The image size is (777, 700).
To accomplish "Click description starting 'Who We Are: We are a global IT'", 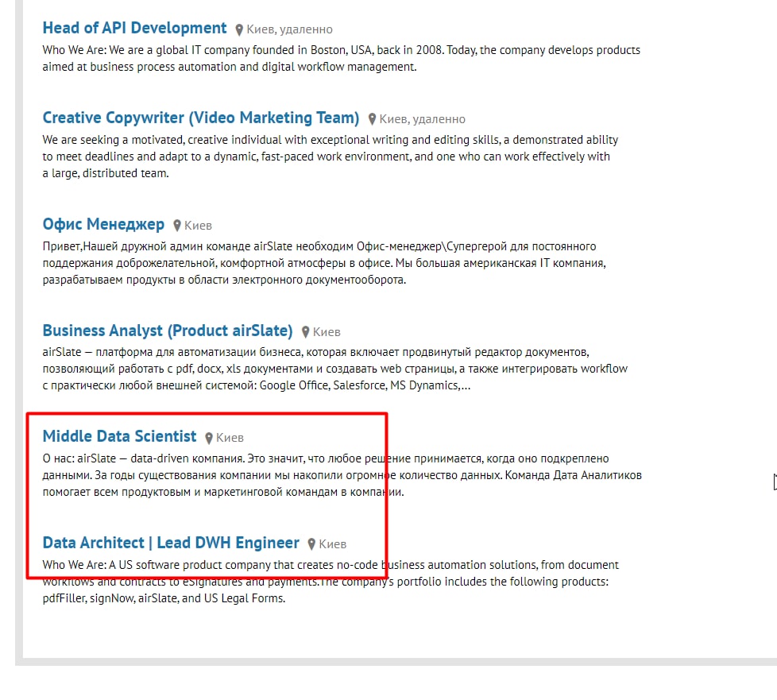I will 342,59.
